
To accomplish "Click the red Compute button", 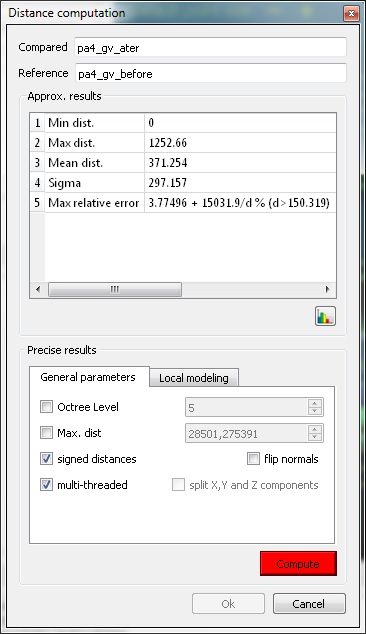I will point(298,564).
